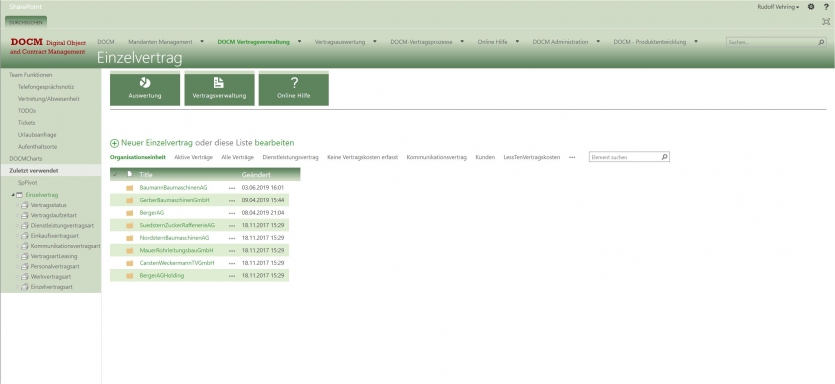
Task: Open the ellipsis menu for BaumannBaumaschinenAG
Action: (232, 188)
